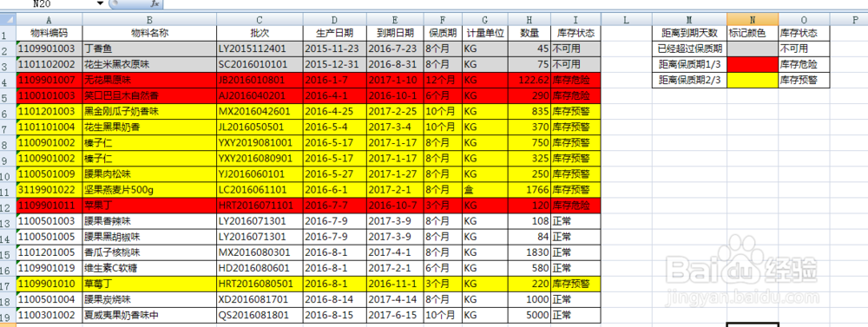Click production date 2015-11-23
Screen dimensions: 868x327
[335, 49]
